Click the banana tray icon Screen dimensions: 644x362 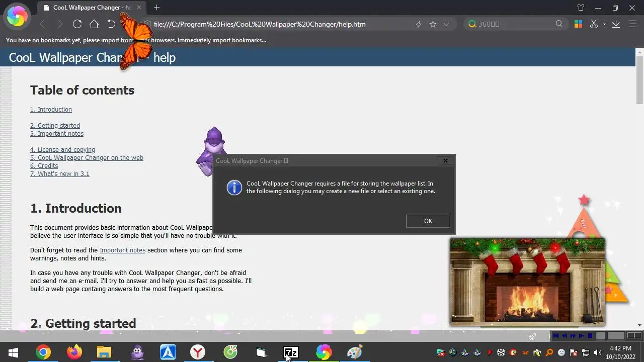537,352
